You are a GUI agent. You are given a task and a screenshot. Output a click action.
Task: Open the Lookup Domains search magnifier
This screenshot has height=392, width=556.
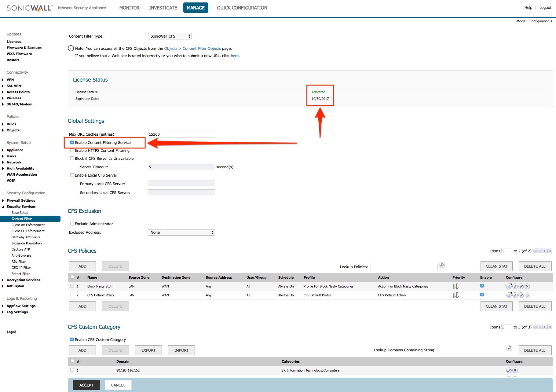click(x=510, y=348)
